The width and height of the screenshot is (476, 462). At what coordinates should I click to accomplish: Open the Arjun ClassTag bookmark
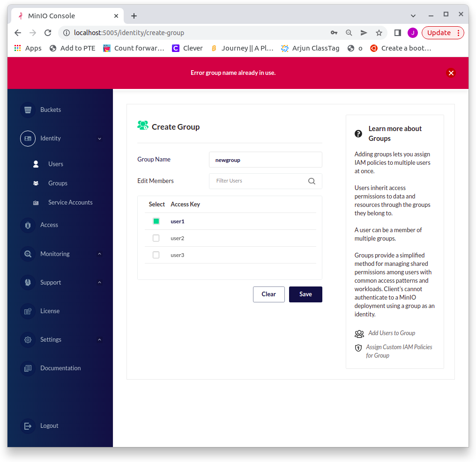click(310, 48)
